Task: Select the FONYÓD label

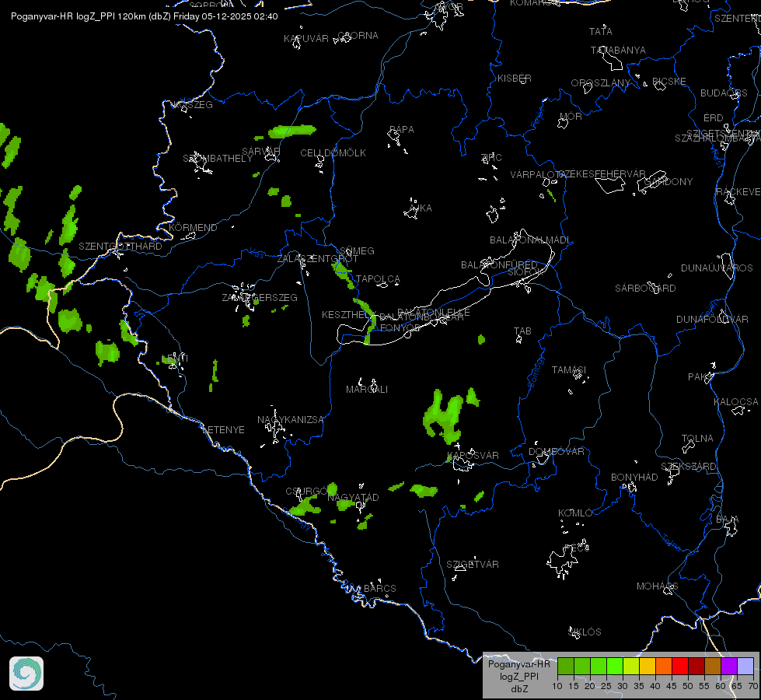Action: coord(400,328)
